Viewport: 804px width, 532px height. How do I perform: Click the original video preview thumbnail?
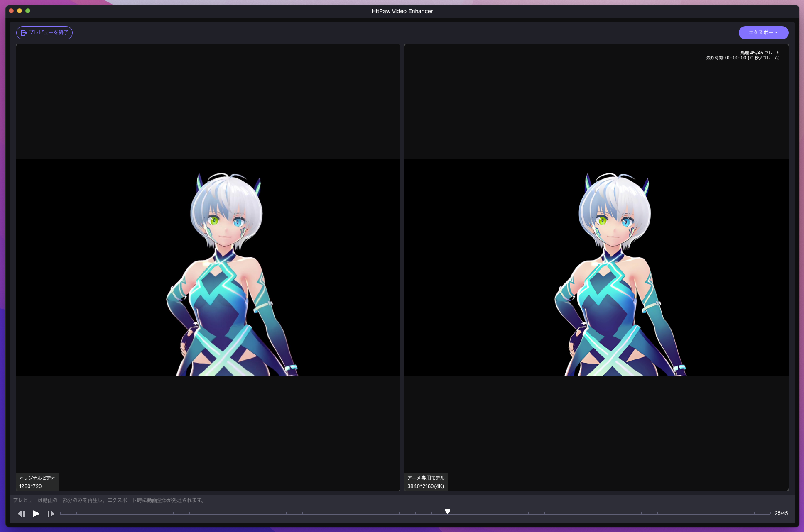pyautogui.click(x=208, y=267)
